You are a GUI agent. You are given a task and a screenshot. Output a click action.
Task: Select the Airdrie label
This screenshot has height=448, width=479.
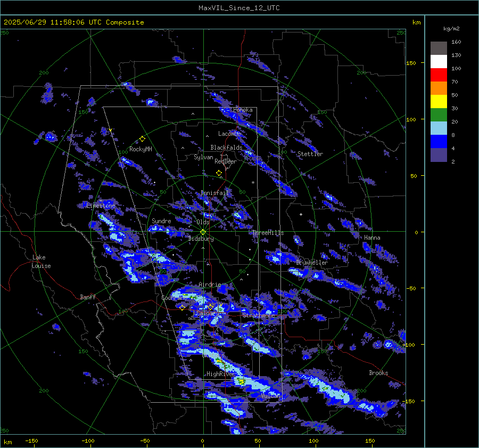[210, 284]
